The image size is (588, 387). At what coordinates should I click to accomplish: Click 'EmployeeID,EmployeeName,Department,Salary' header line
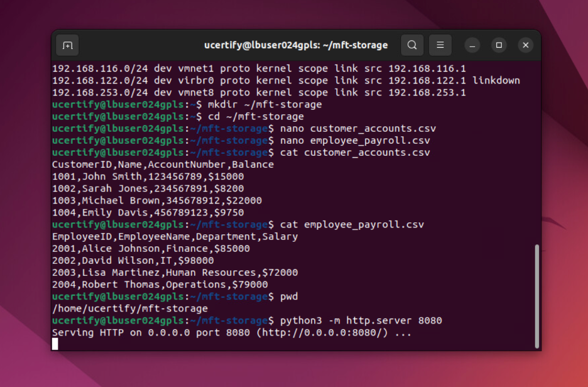coord(175,237)
